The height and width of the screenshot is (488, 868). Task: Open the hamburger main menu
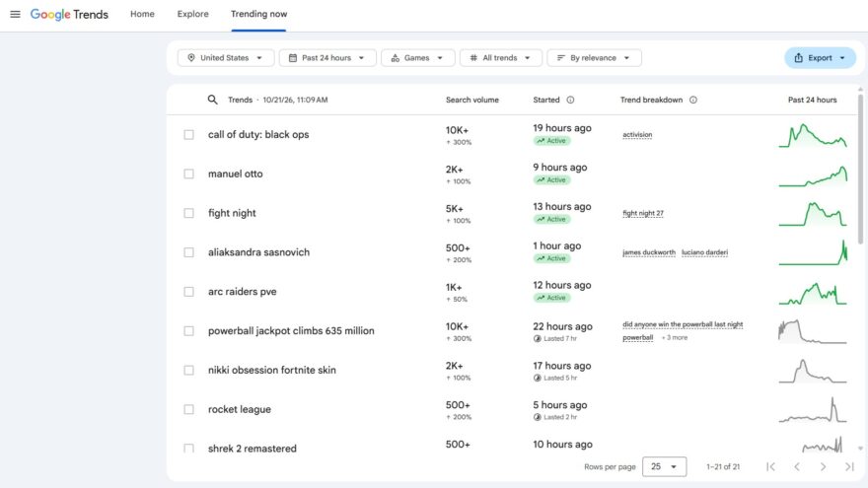(15, 14)
